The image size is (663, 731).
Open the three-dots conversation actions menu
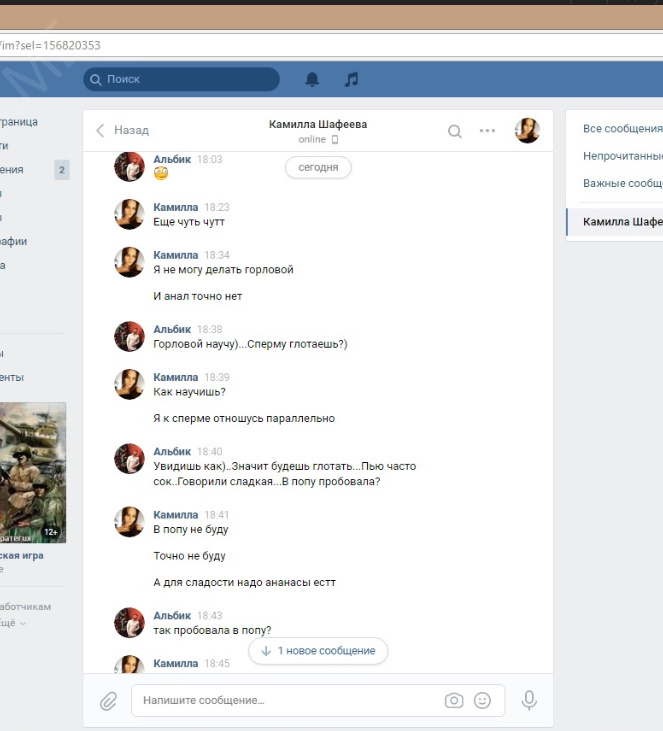(487, 131)
